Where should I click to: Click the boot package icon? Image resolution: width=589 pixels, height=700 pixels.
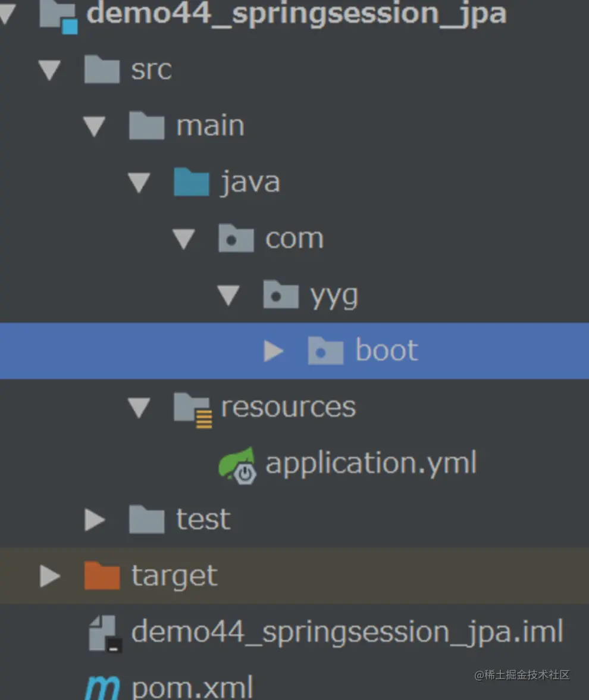[325, 351]
